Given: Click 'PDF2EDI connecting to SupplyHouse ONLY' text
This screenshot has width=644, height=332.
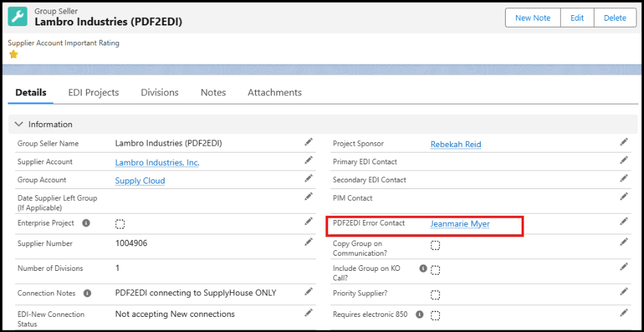Looking at the screenshot, I should 196,293.
